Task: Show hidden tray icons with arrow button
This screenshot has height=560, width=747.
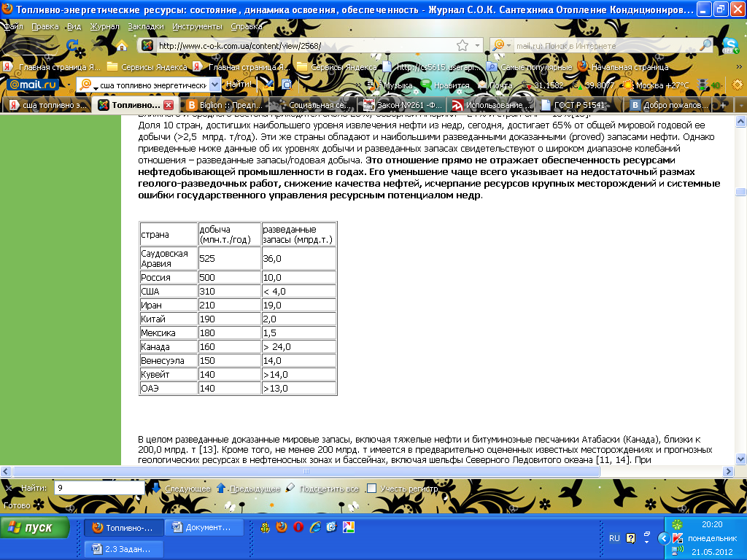Action: [x=664, y=539]
